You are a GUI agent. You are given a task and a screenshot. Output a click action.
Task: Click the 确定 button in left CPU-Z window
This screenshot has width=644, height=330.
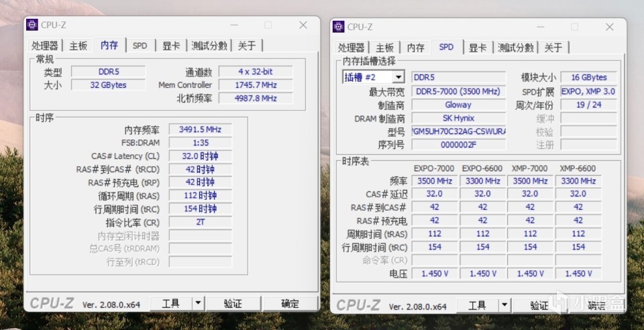[290, 304]
